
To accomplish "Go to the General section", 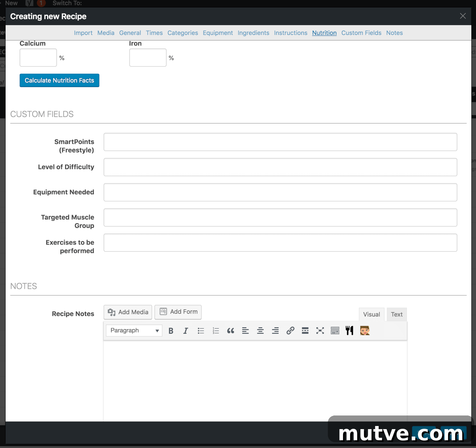I will (x=130, y=33).
